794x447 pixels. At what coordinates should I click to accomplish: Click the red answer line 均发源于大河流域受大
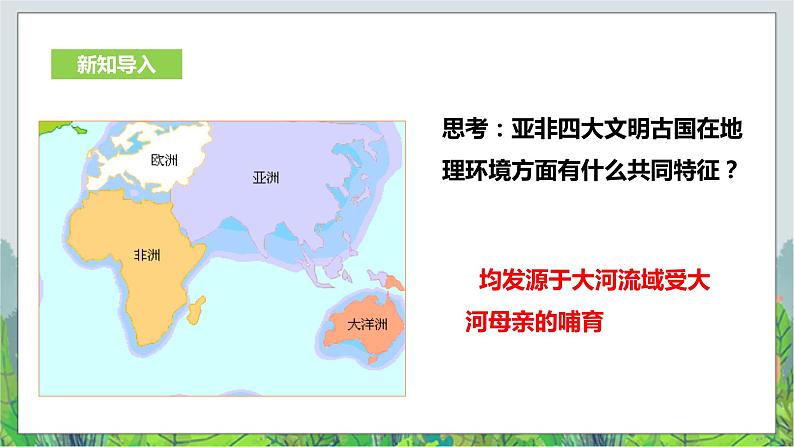tap(595, 284)
